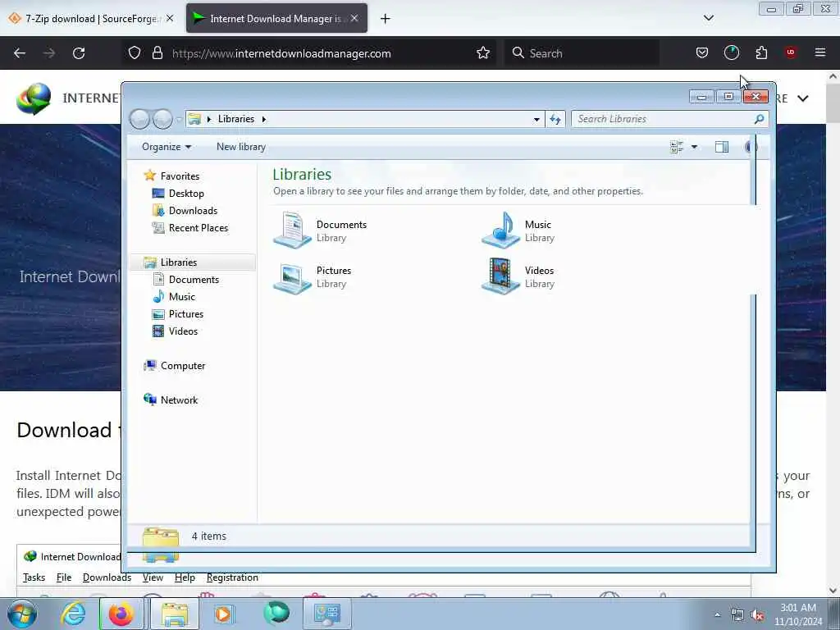Click the Windows Start button
This screenshot has width=840, height=630.
22,614
